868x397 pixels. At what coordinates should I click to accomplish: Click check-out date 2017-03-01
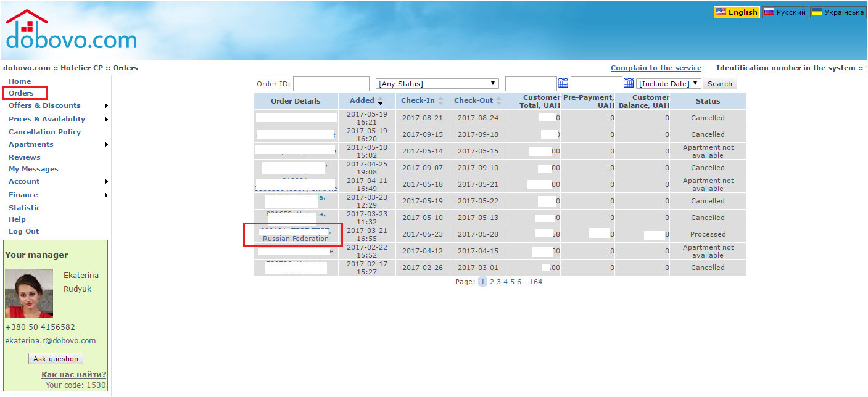(478, 268)
